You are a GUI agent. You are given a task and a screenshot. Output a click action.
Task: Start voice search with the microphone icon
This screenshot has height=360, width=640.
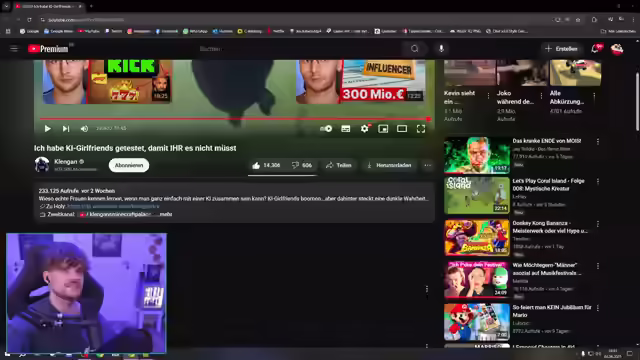coord(441,49)
